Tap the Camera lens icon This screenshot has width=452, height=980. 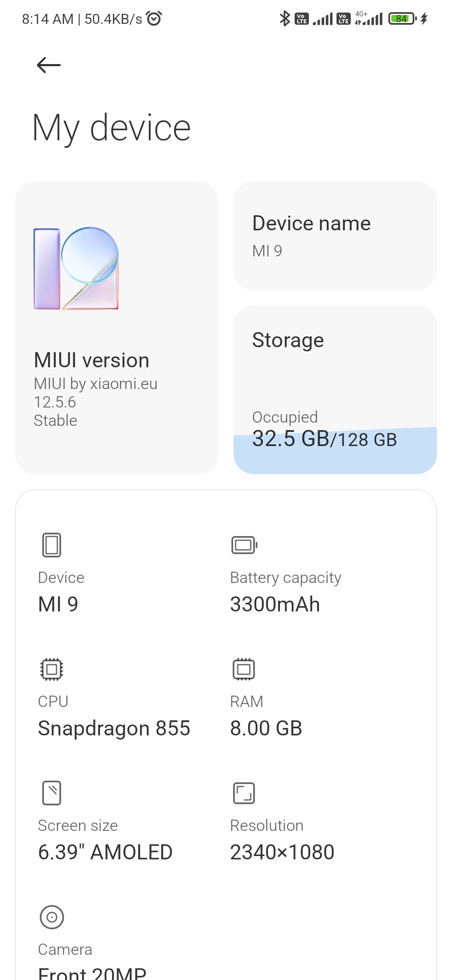(51, 917)
